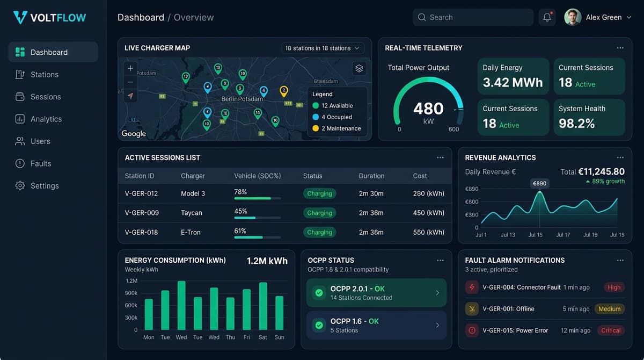Screen dimensions: 644x360
Task: Click the blue Occupied legend dot
Action: [316, 117]
